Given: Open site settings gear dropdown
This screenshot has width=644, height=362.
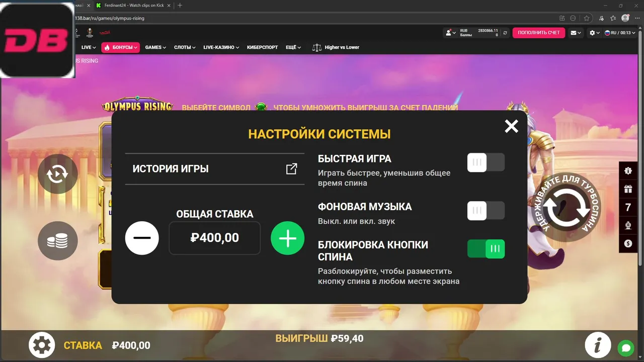Looking at the screenshot, I should 595,33.
